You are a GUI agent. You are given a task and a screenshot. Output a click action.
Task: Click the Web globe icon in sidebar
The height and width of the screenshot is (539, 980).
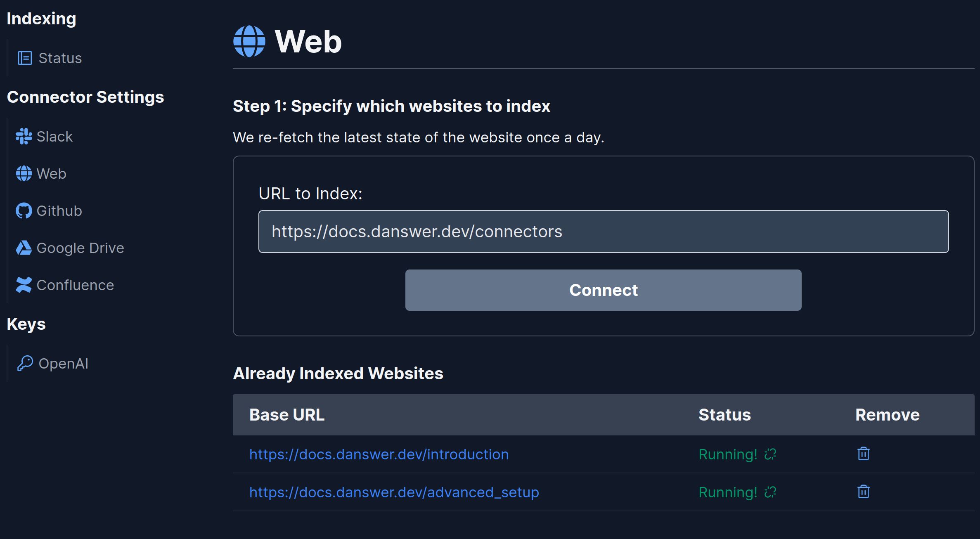[x=24, y=173]
